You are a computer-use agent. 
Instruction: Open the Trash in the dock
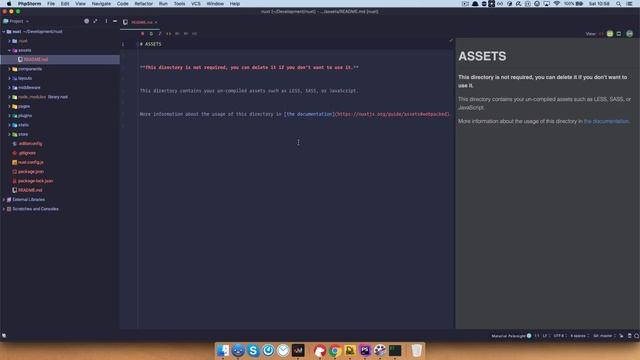[x=416, y=350]
